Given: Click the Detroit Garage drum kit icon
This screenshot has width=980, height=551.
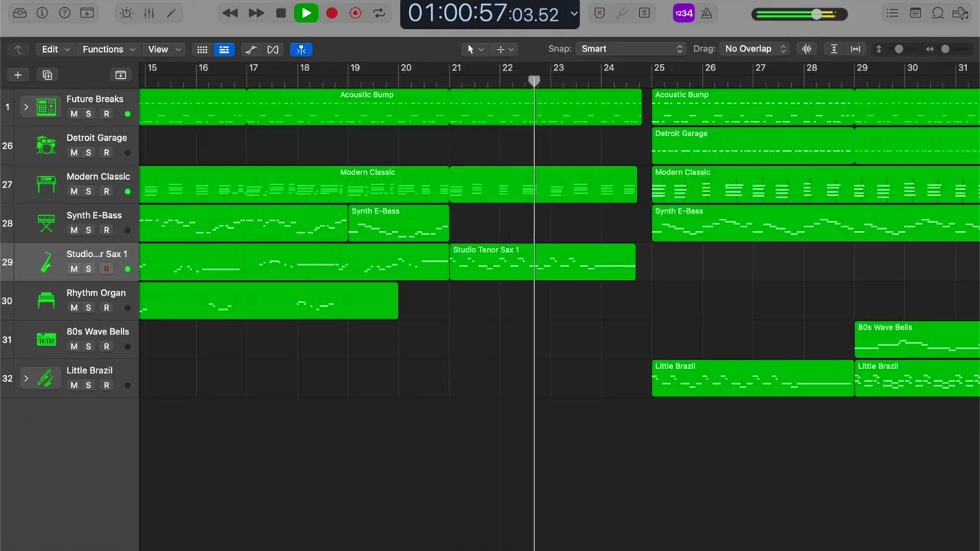Looking at the screenshot, I should tap(46, 145).
